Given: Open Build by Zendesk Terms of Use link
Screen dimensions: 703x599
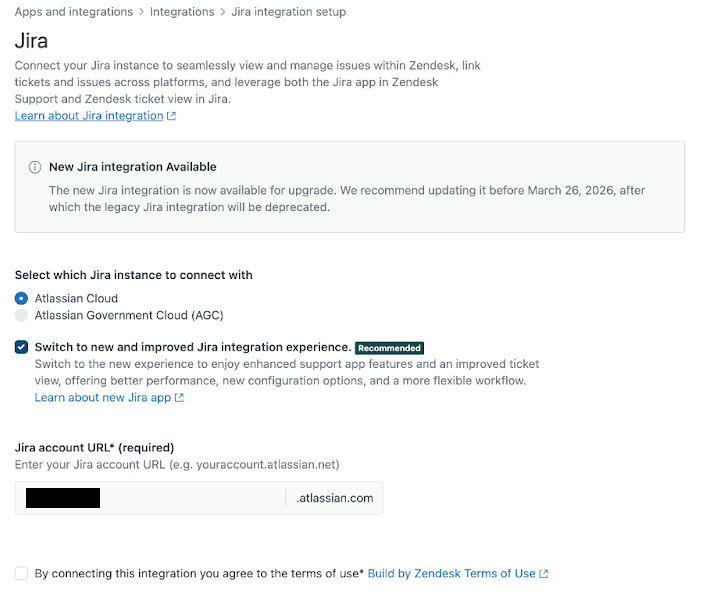Looking at the screenshot, I should pyautogui.click(x=451, y=574).
